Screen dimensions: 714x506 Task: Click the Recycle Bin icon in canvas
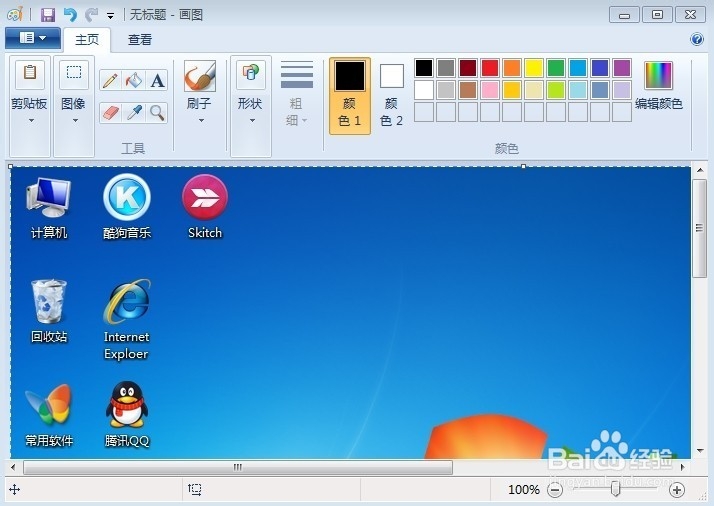point(49,301)
